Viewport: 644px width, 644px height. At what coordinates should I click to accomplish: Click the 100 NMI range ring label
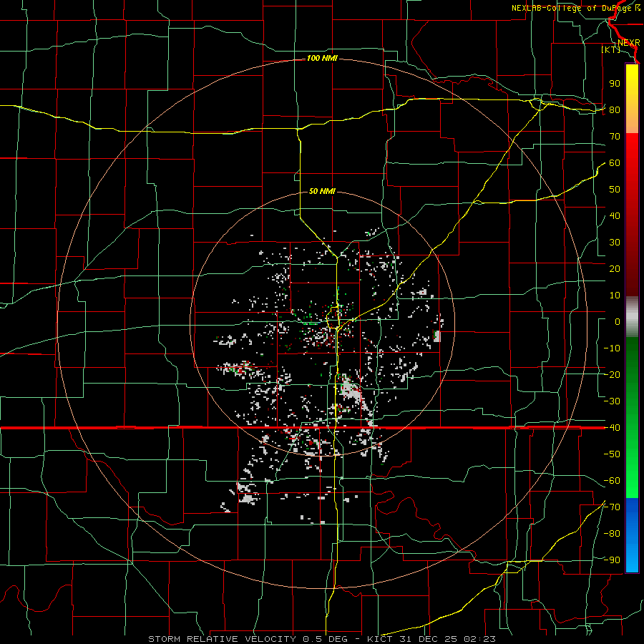[x=322, y=59]
